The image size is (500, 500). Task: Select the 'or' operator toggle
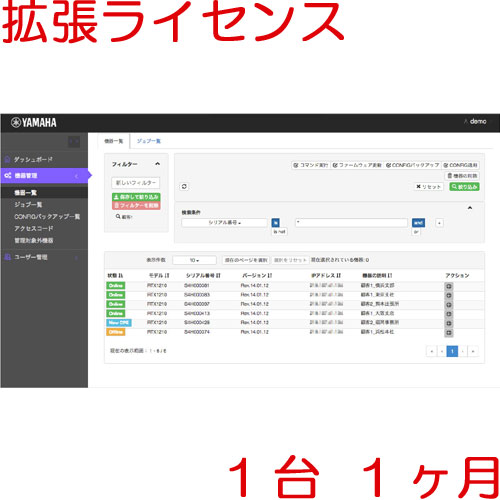point(416,231)
